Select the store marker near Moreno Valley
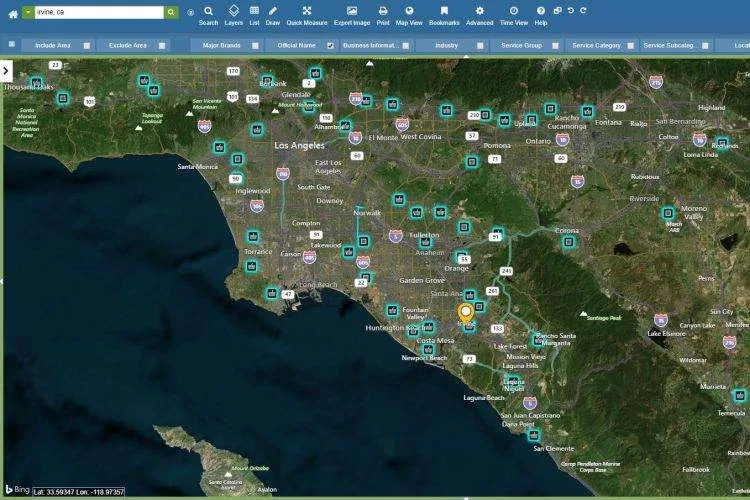Screen dimensions: 750x500 pyautogui.click(x=668, y=212)
